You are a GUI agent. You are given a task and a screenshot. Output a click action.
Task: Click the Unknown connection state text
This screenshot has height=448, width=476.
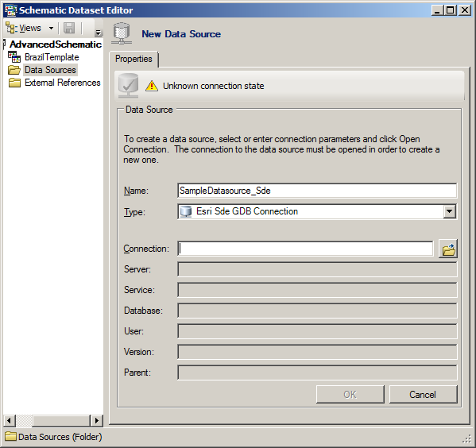[x=214, y=86]
